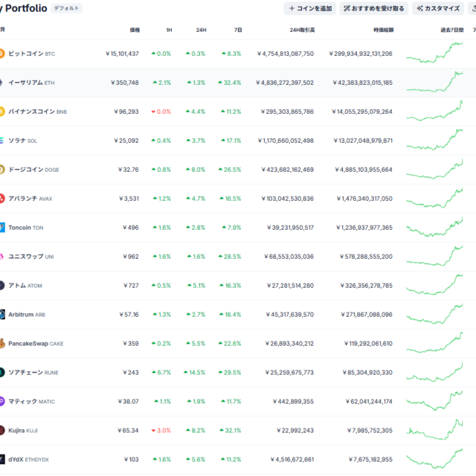Open the カスタマイズ customize button

click(438, 8)
